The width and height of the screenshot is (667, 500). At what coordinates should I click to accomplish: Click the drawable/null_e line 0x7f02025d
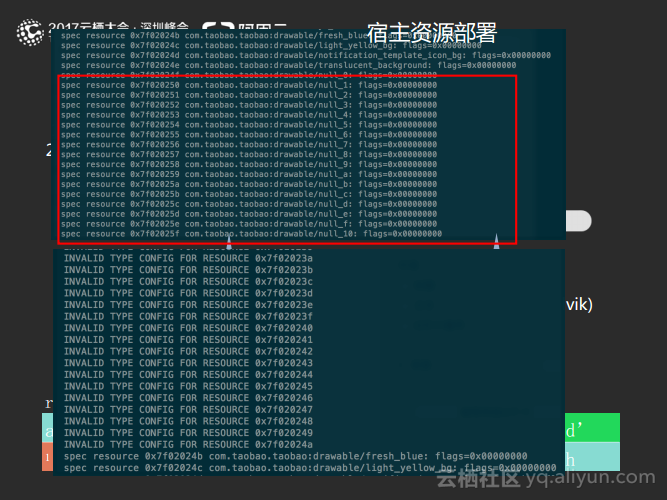coord(249,214)
